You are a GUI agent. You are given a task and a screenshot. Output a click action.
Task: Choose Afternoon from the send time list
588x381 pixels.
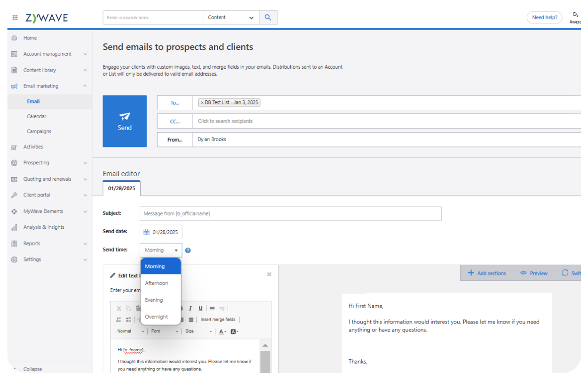(x=157, y=283)
